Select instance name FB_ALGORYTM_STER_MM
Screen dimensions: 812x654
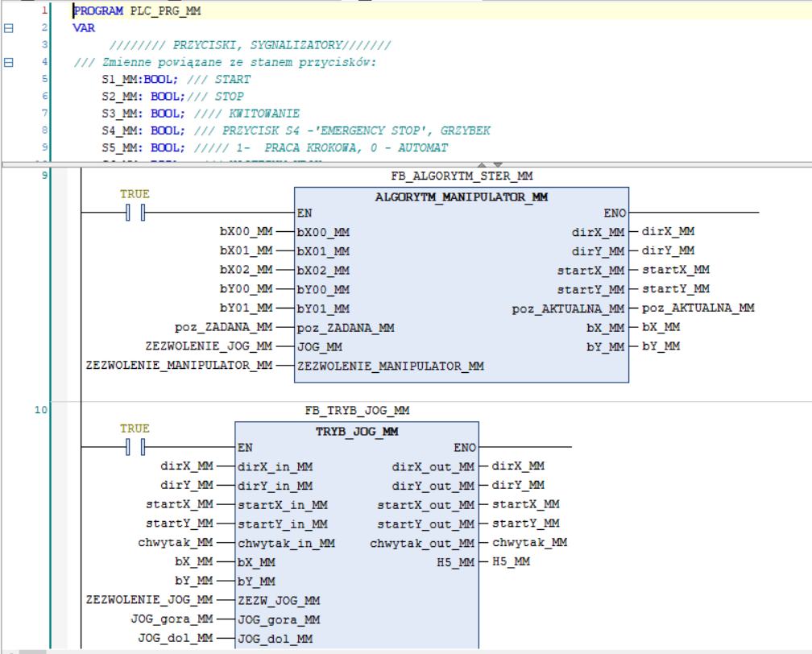(x=462, y=176)
